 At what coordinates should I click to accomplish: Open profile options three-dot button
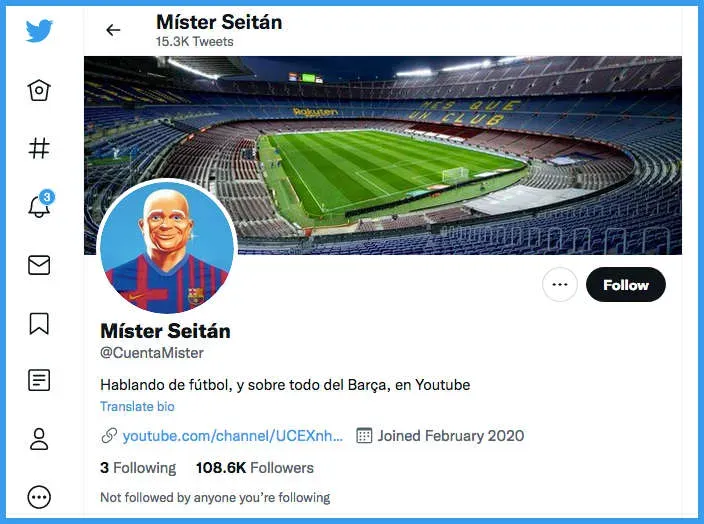(x=560, y=285)
